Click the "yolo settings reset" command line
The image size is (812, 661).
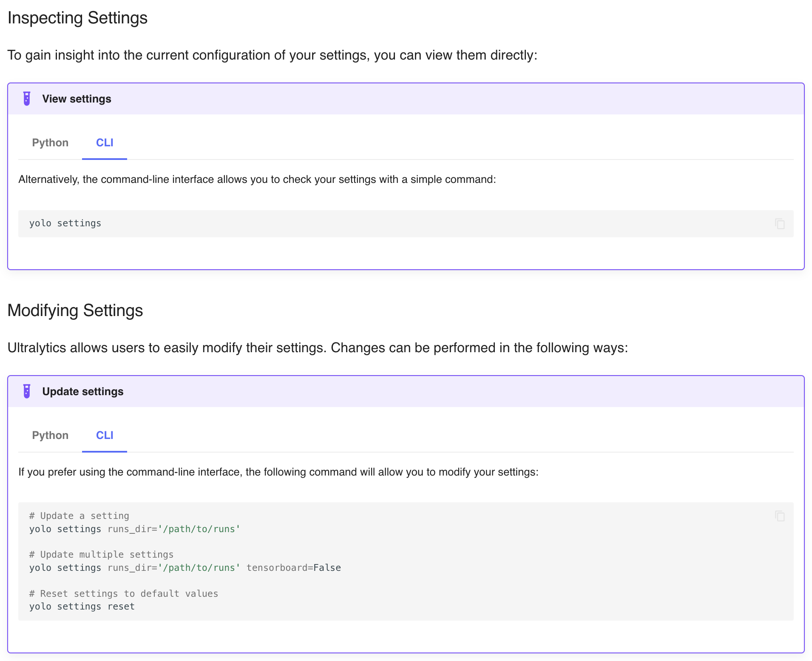[82, 606]
